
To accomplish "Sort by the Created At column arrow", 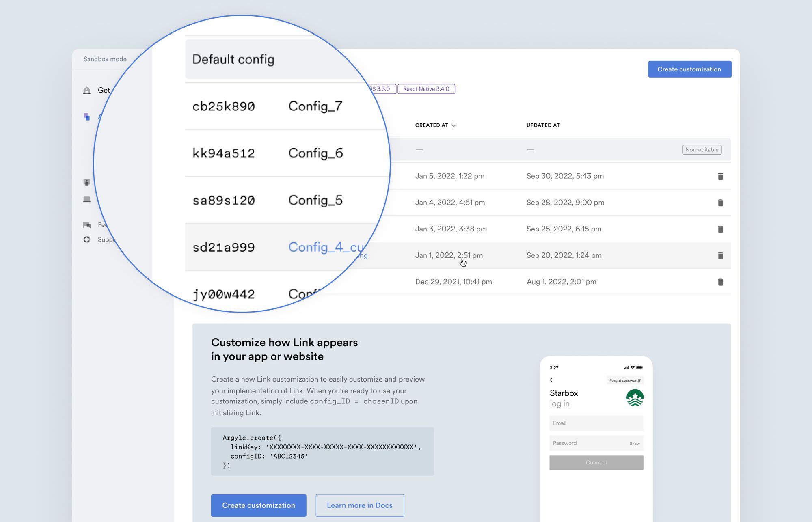I will tap(454, 125).
